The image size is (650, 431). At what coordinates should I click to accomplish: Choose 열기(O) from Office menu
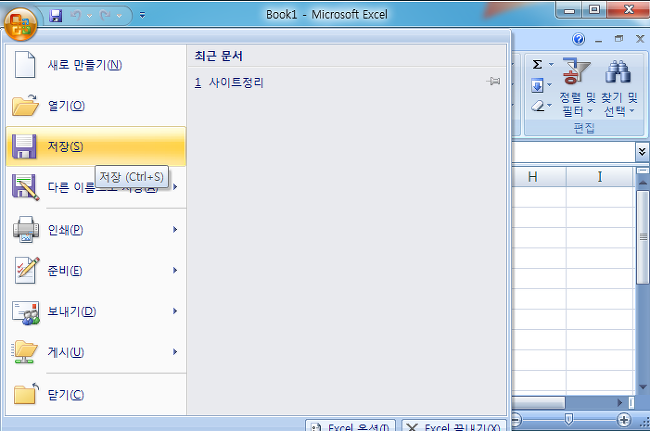(x=96, y=106)
